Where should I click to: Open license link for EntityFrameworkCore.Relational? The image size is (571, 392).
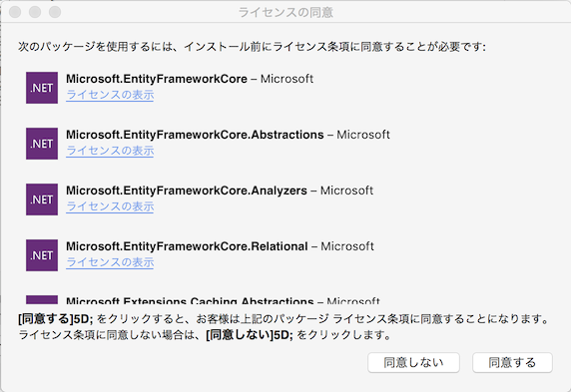coord(110,262)
